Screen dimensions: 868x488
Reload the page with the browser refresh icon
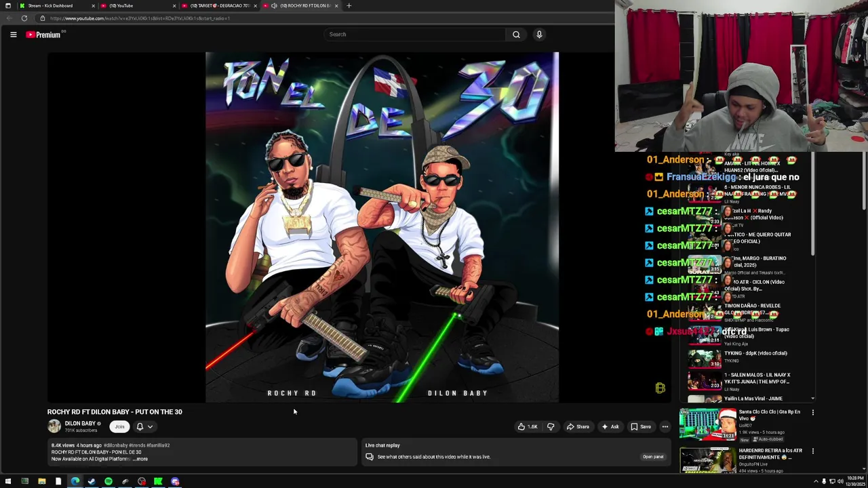click(x=24, y=18)
